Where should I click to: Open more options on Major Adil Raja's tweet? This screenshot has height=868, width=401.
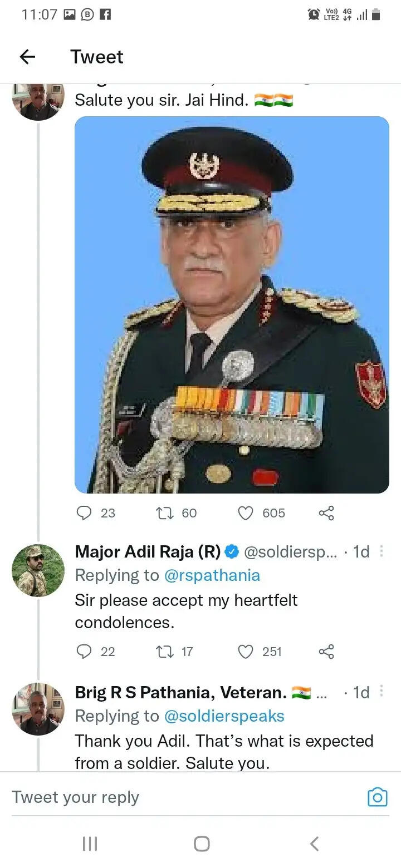[381, 551]
